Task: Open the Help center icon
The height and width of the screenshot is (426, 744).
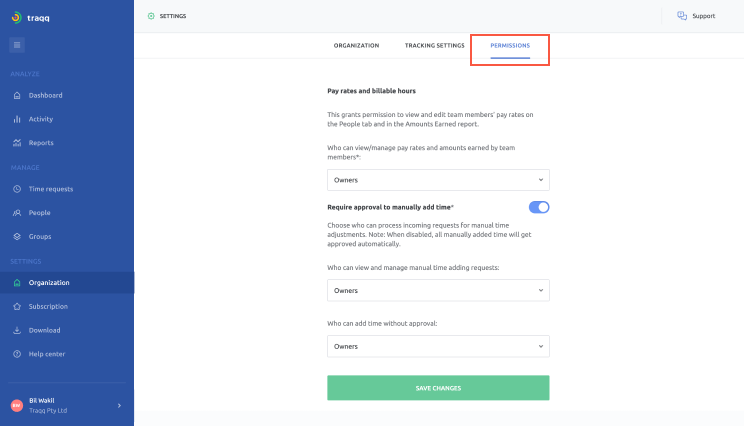Action: coord(17,354)
